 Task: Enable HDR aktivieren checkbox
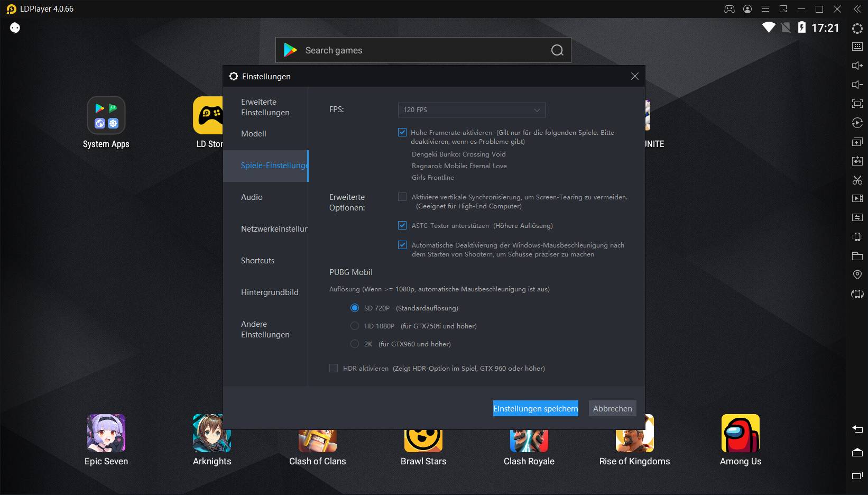point(334,368)
